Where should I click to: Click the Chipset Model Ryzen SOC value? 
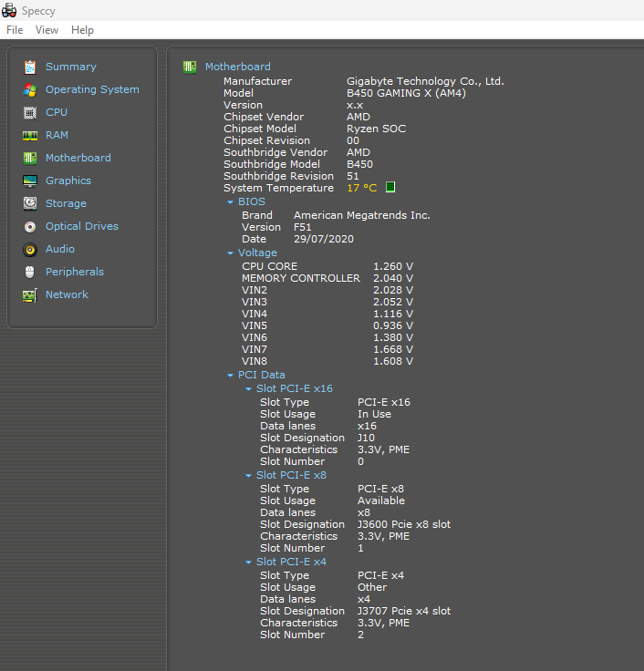[x=376, y=129]
